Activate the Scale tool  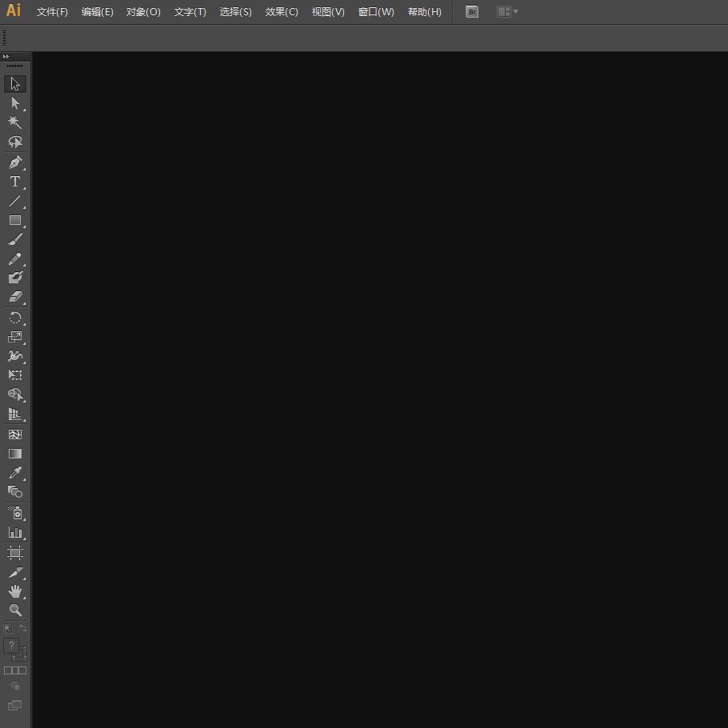[x=15, y=337]
